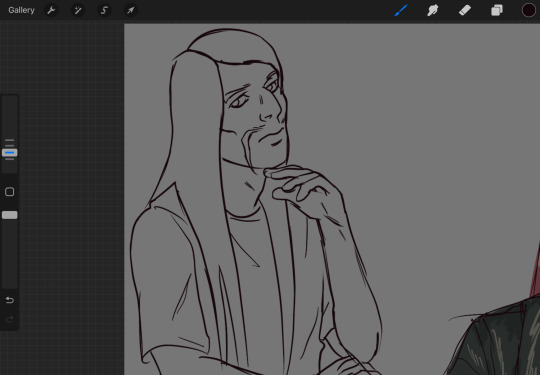This screenshot has height=375, width=540.
Task: Click the dimmed Redo arrow
Action: point(10,320)
